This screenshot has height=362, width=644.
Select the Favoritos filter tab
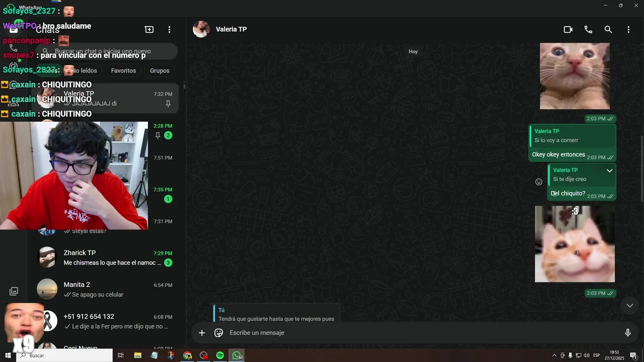[x=124, y=71]
